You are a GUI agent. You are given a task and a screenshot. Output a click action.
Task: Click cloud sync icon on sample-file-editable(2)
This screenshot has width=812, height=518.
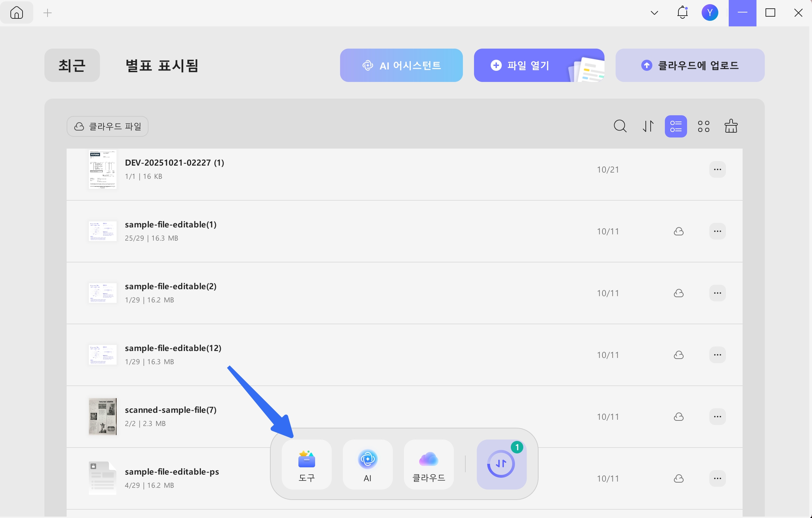tap(679, 293)
